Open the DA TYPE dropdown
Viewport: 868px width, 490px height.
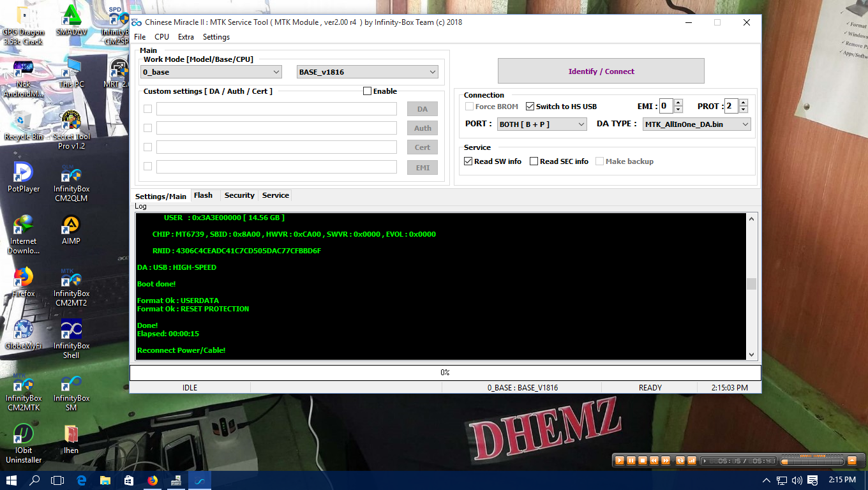[696, 124]
